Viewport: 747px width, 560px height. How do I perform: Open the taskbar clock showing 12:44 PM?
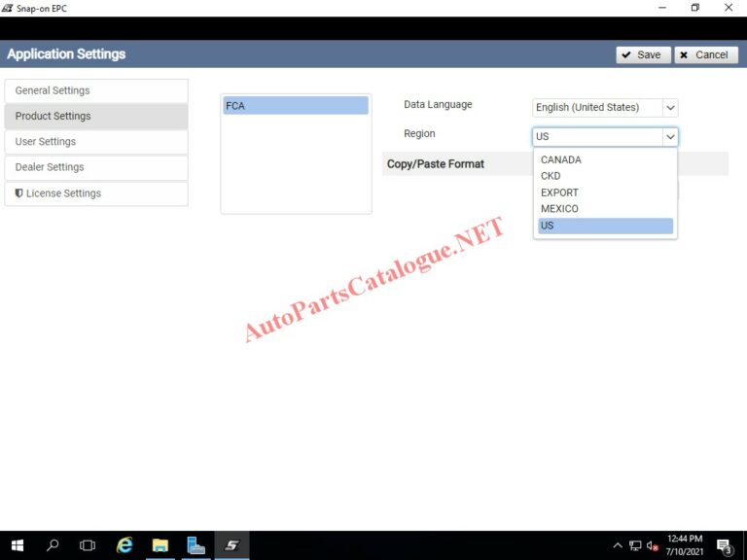pos(685,545)
